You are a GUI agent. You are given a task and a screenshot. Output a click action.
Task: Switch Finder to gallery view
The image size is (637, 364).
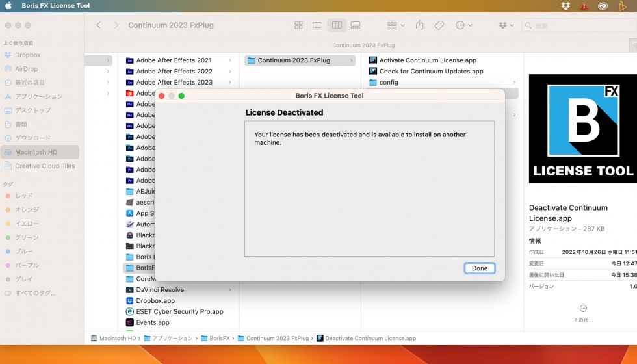(x=356, y=25)
